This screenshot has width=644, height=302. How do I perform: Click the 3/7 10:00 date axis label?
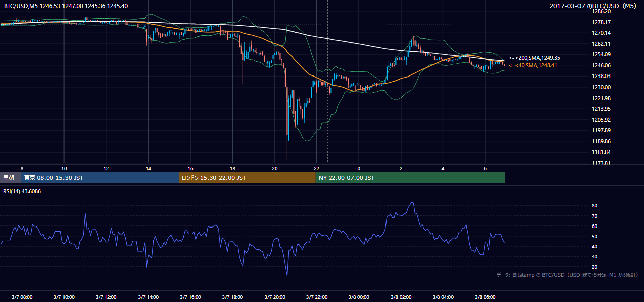pos(64,297)
